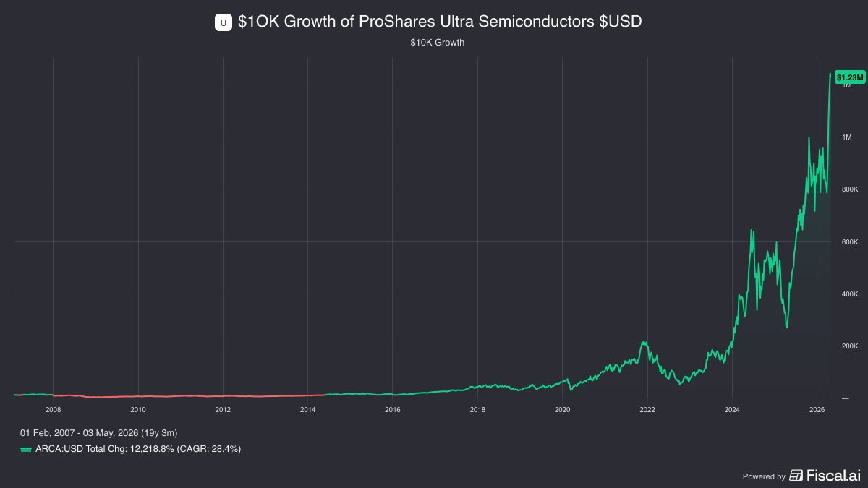Click the 400K y-axis label
The height and width of the screenshot is (488, 868).
pyautogui.click(x=850, y=294)
